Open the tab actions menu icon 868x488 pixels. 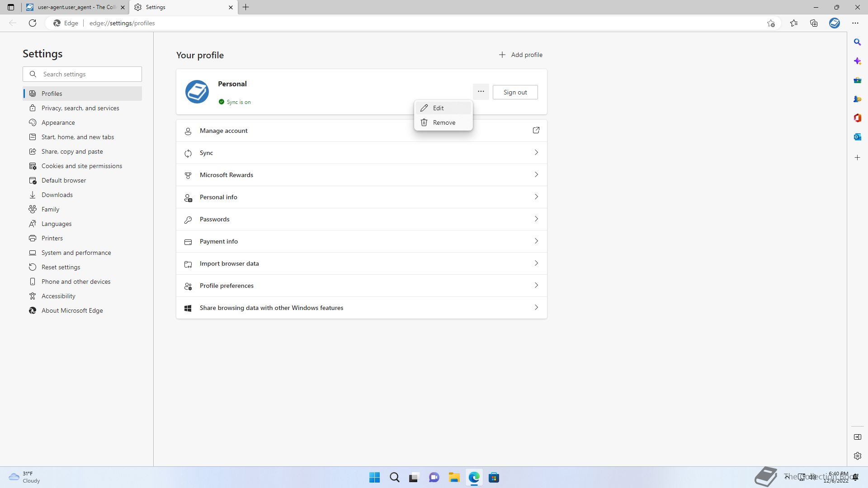point(11,7)
